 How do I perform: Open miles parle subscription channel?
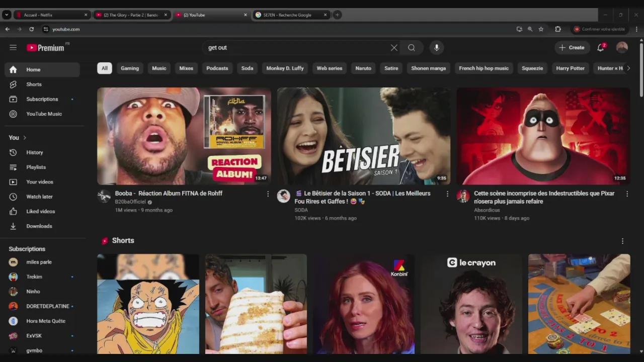coord(42,262)
